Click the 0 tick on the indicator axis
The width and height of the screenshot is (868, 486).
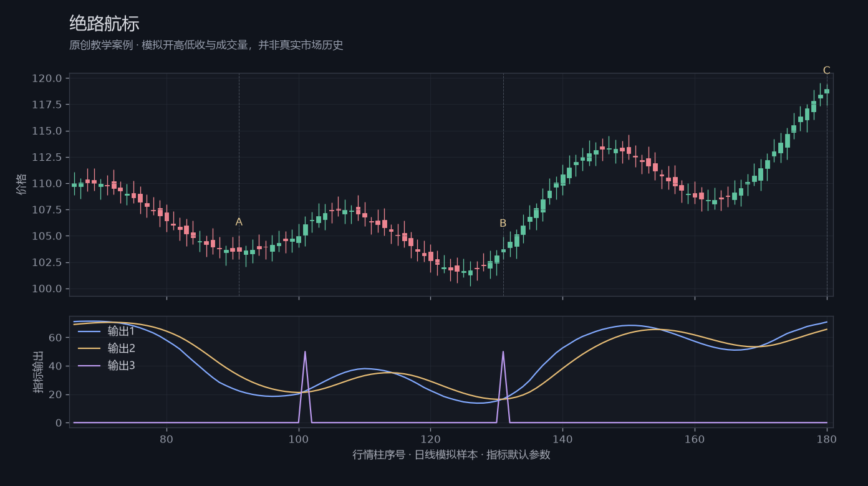59,423
